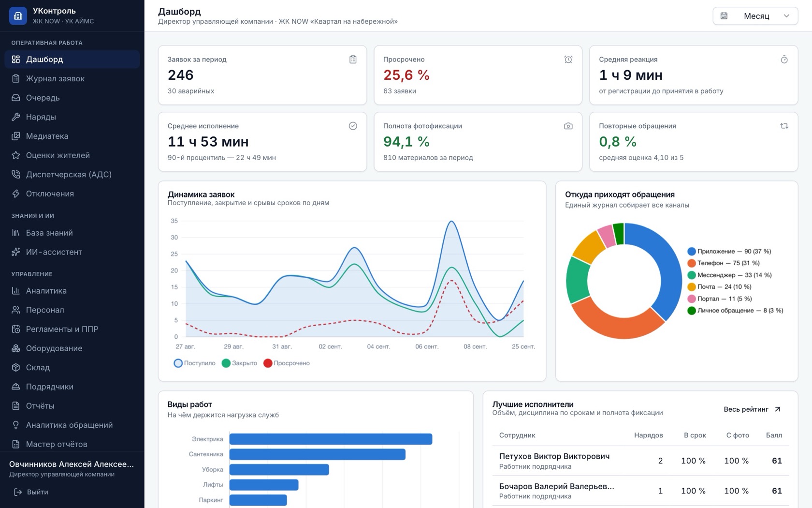Toggle Личное обращение segment in donut legend

point(736,311)
